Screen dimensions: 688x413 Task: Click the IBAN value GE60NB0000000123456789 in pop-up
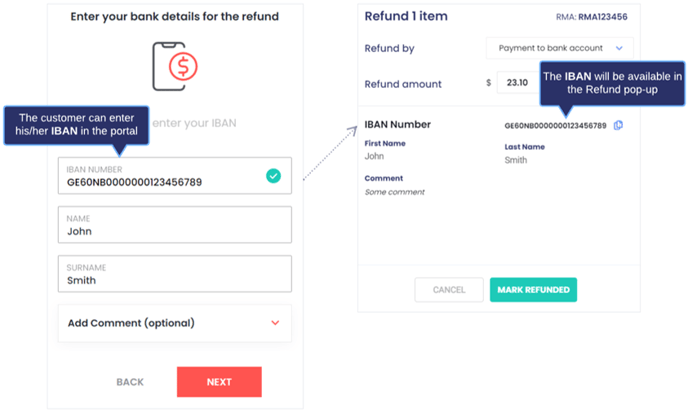[555, 126]
